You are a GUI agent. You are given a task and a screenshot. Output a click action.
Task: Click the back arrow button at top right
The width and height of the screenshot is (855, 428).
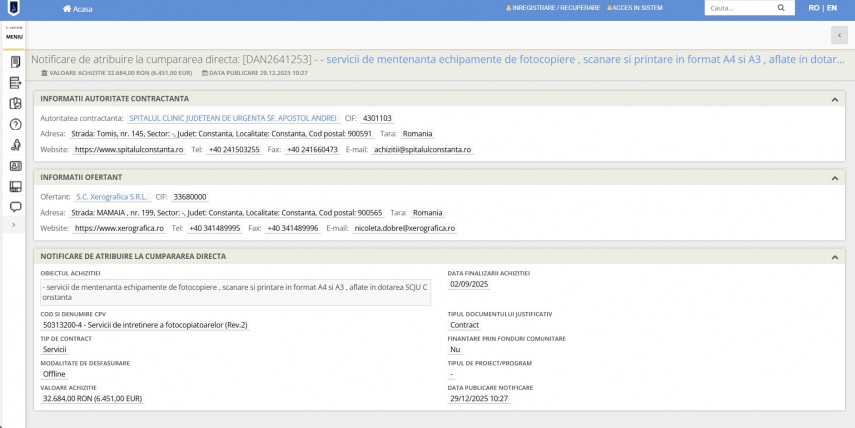pos(838,36)
